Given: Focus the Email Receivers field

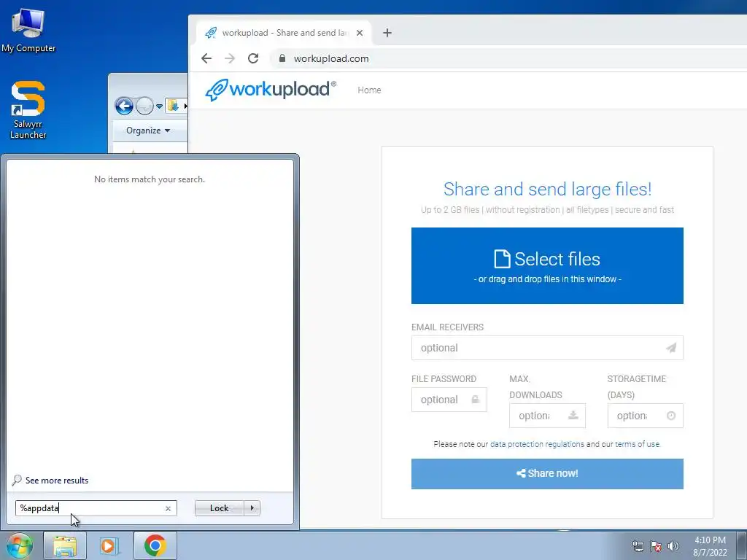Looking at the screenshot, I should click(x=547, y=348).
